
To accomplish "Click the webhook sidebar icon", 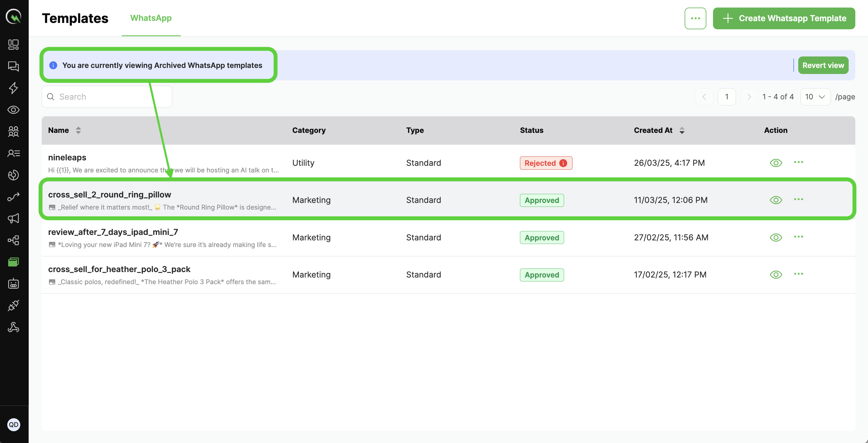I will tap(14, 327).
